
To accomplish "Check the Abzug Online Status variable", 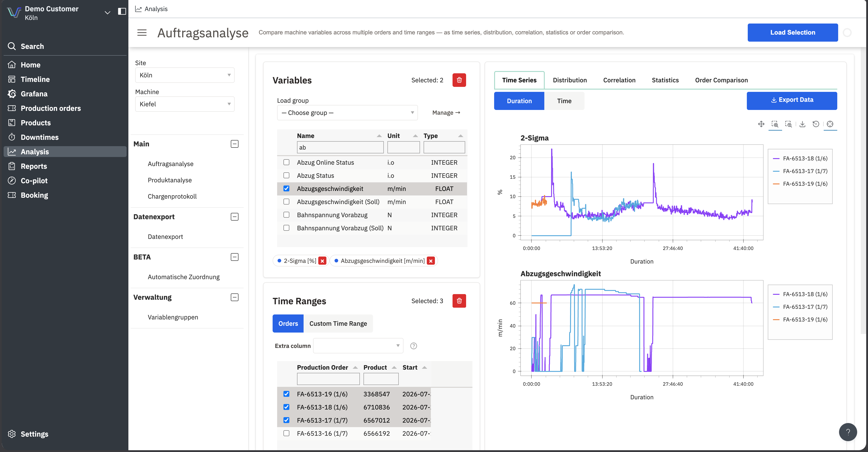I will 286,162.
